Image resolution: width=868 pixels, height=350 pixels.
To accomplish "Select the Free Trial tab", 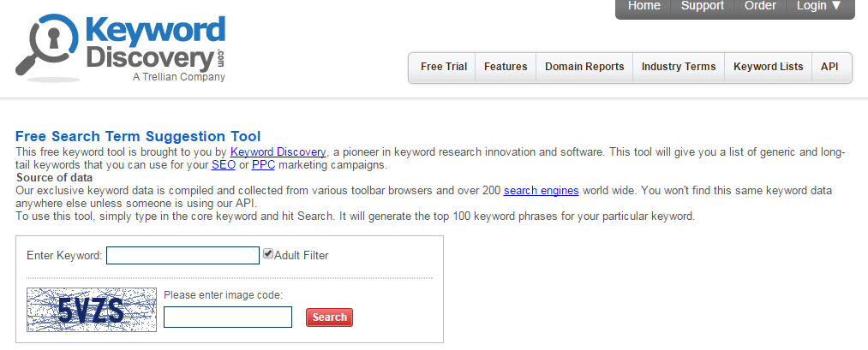I will [x=443, y=67].
